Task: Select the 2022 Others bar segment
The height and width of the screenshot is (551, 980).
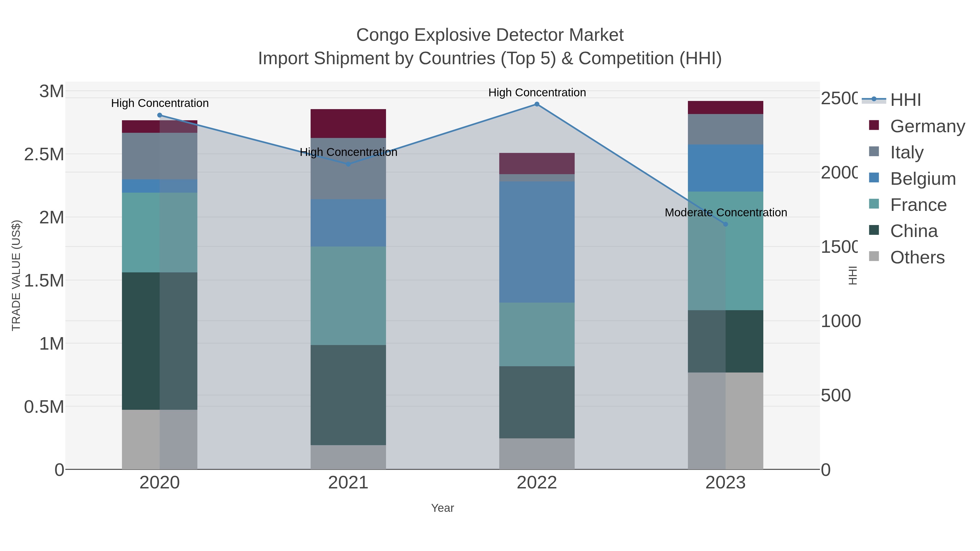Action: coord(537,454)
